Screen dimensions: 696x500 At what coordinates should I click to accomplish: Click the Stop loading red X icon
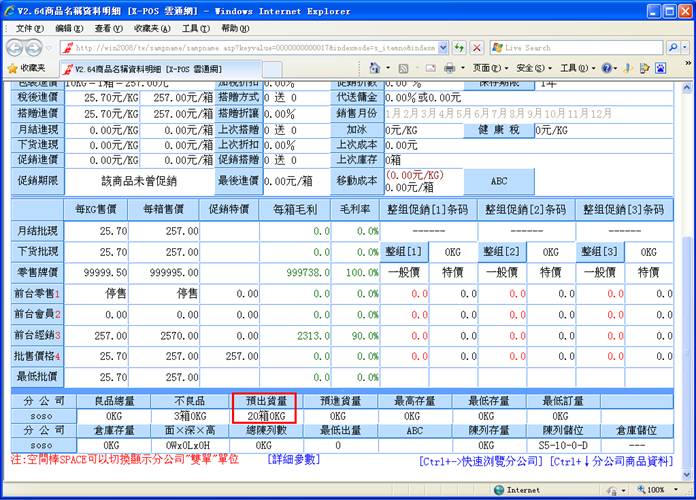[x=476, y=48]
